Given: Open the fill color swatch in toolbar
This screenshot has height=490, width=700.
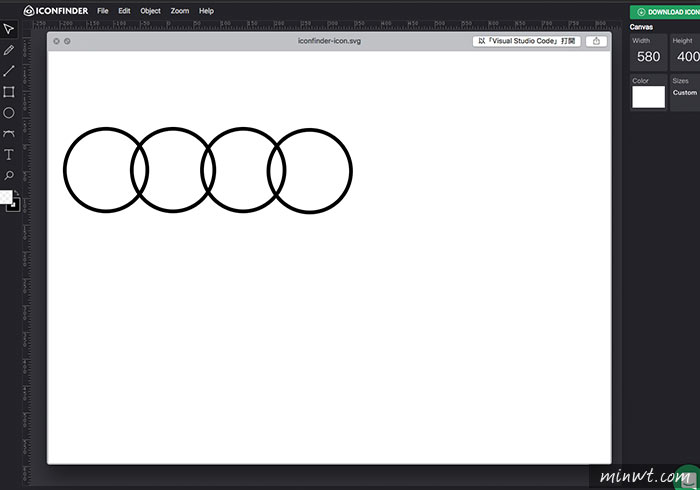Looking at the screenshot, I should (x=6, y=197).
